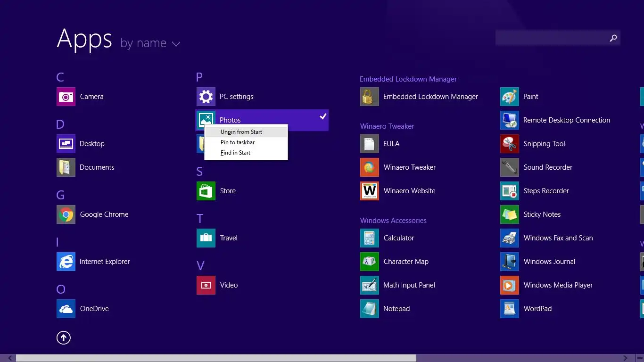Launch the Travel app icon
Image resolution: width=644 pixels, height=362 pixels.
coord(206,238)
